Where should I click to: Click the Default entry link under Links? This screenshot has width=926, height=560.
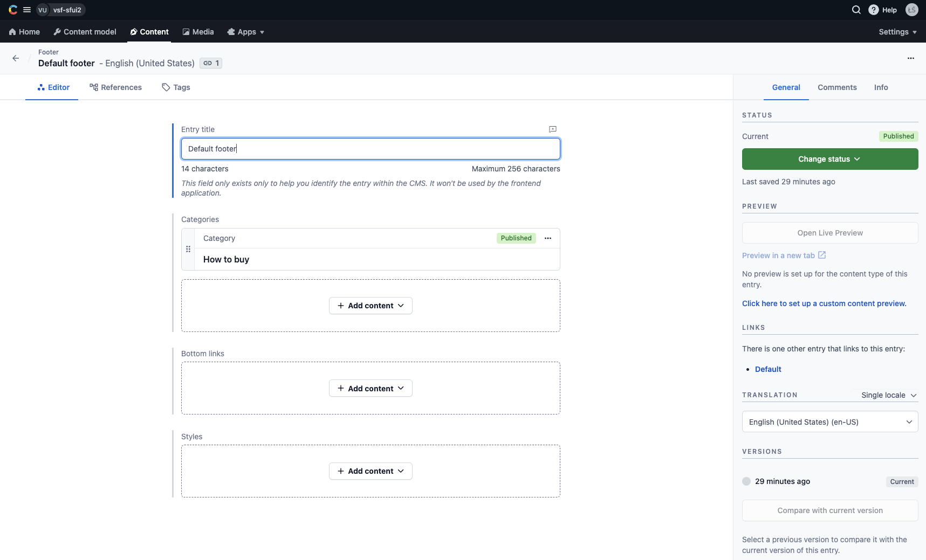point(767,369)
